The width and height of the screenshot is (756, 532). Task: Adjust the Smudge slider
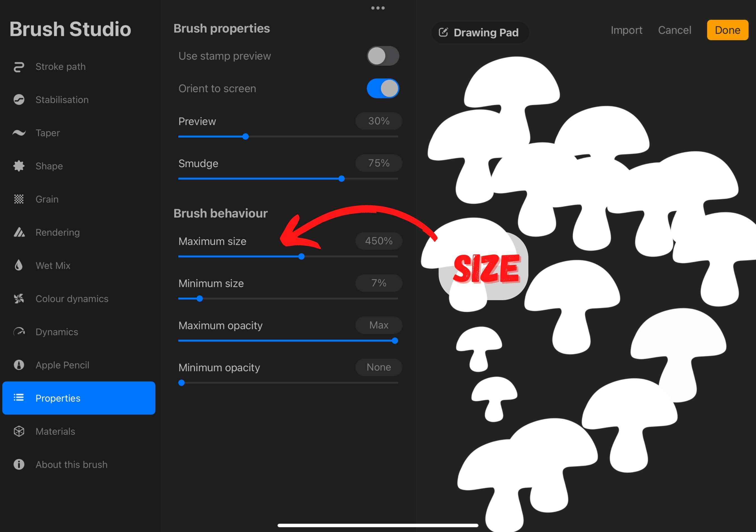coord(341,178)
